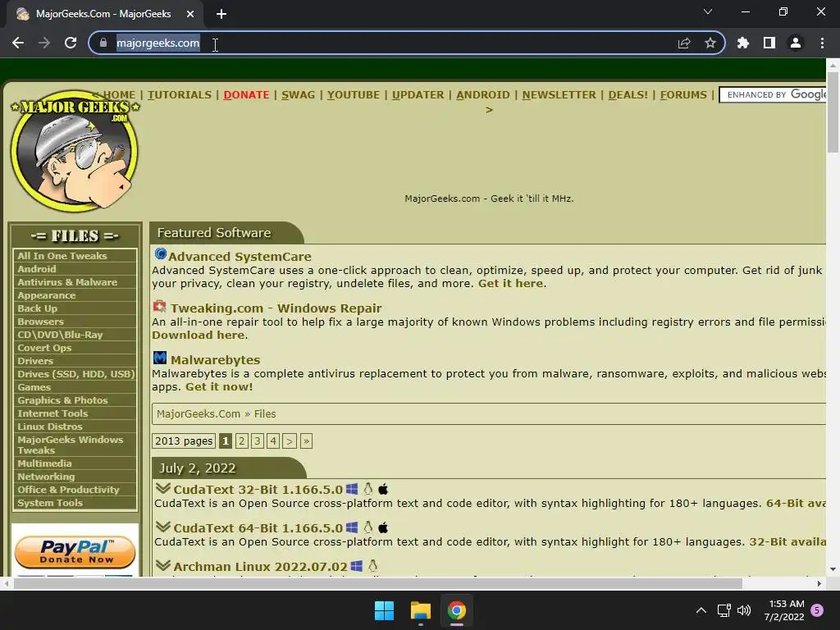
Task: Open the volume speaker tray icon
Action: pos(744,610)
